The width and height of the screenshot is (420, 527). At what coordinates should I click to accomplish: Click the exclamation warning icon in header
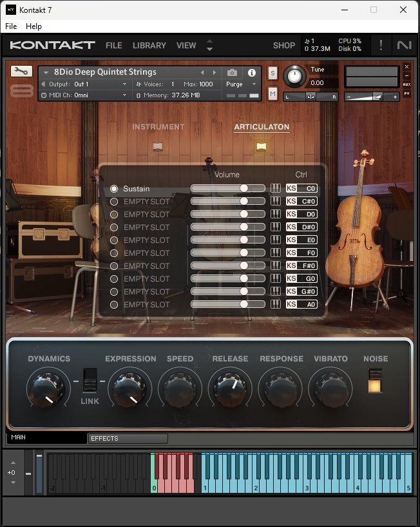coord(381,45)
